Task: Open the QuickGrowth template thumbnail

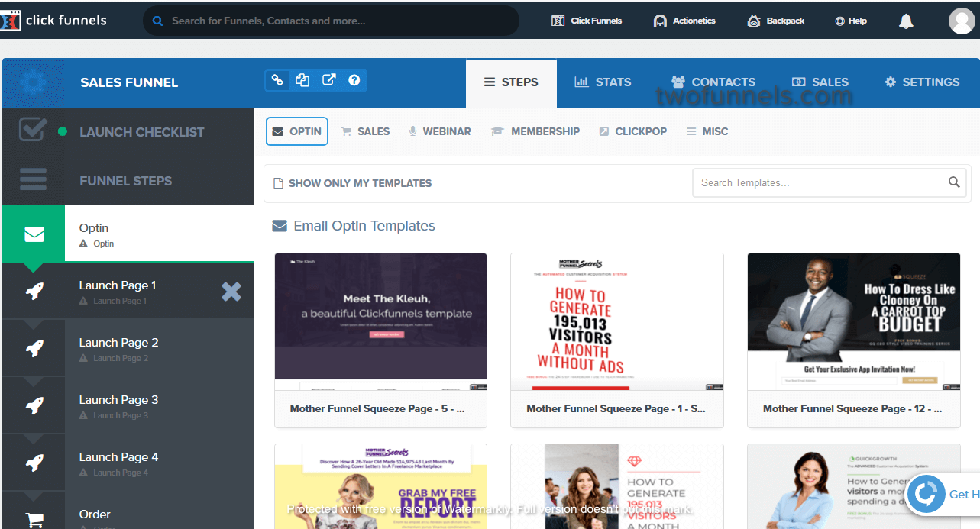Action: (x=854, y=486)
